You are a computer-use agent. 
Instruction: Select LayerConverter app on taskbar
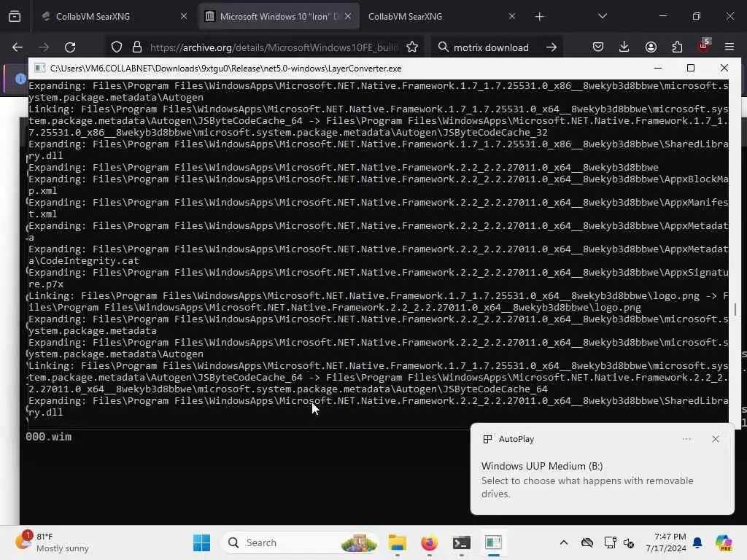click(x=494, y=542)
